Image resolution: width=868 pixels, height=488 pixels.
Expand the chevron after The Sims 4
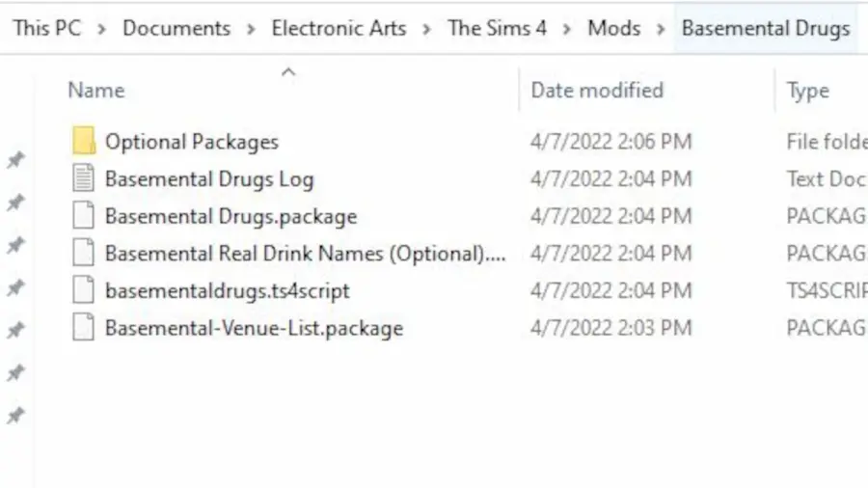[567, 29]
